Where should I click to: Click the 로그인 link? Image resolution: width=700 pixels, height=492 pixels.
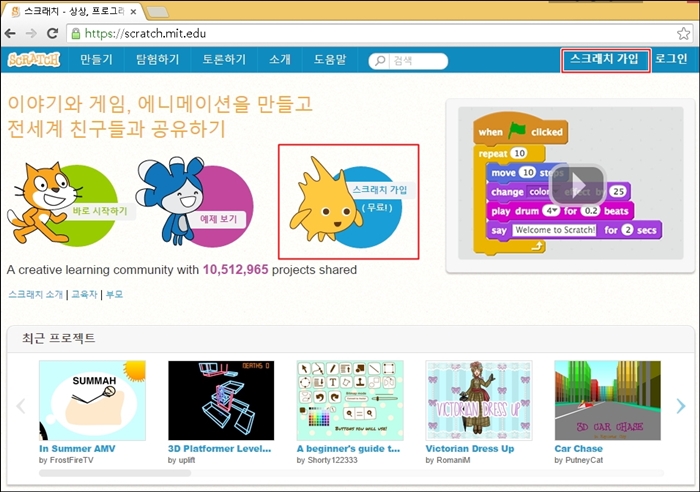coord(671,59)
